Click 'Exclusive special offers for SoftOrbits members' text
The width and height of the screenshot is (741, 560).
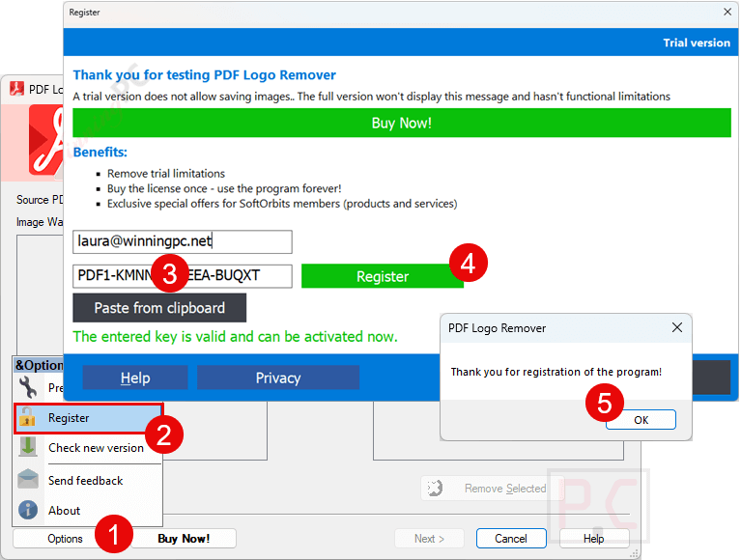click(x=282, y=204)
